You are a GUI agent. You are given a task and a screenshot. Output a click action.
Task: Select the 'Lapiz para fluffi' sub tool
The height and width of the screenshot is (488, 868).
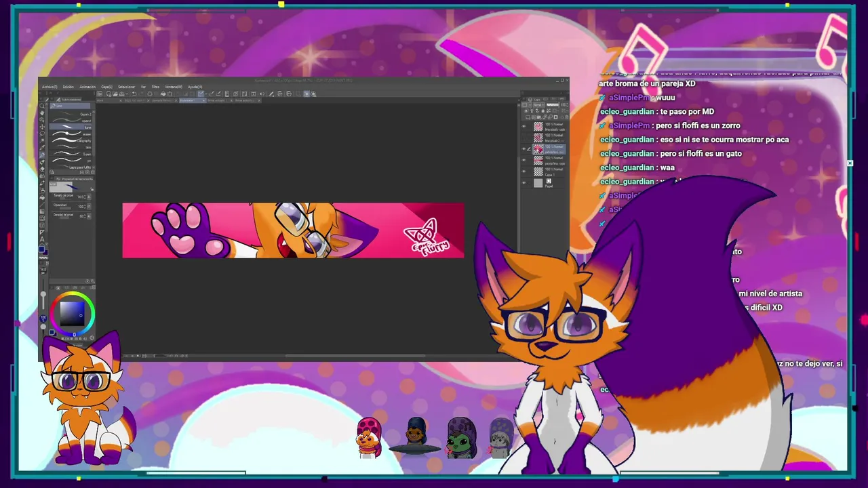click(71, 167)
